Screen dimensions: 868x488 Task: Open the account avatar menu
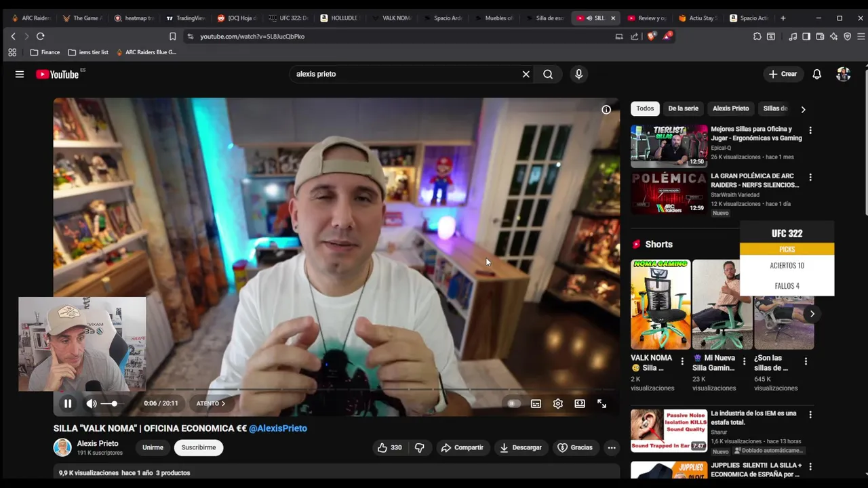pos(843,74)
